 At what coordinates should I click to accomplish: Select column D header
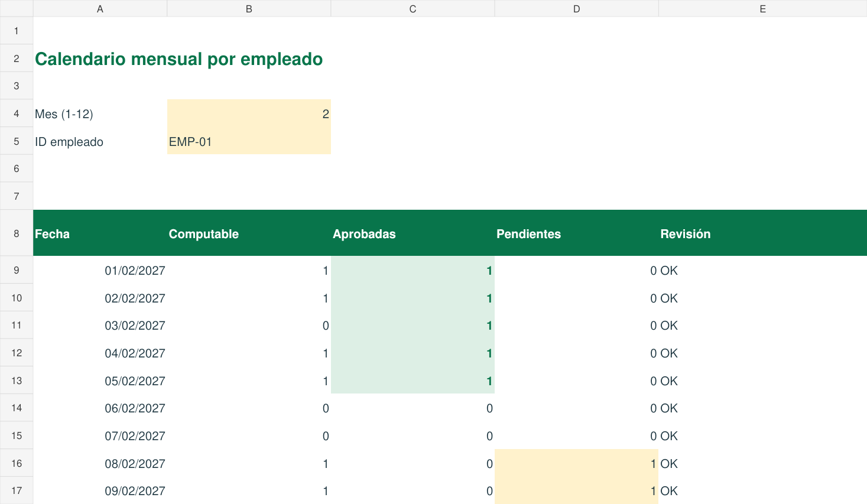(x=576, y=8)
